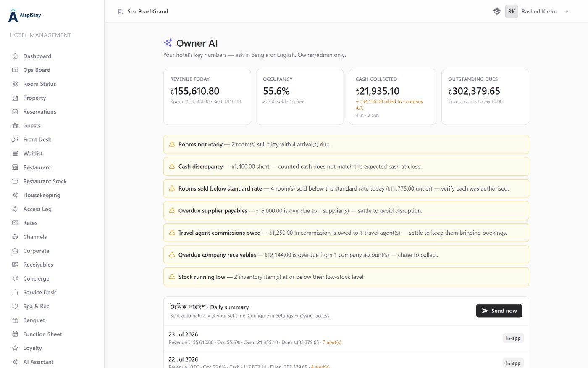The height and width of the screenshot is (368, 588).
Task: Click the Property building icon
Action: point(15,98)
